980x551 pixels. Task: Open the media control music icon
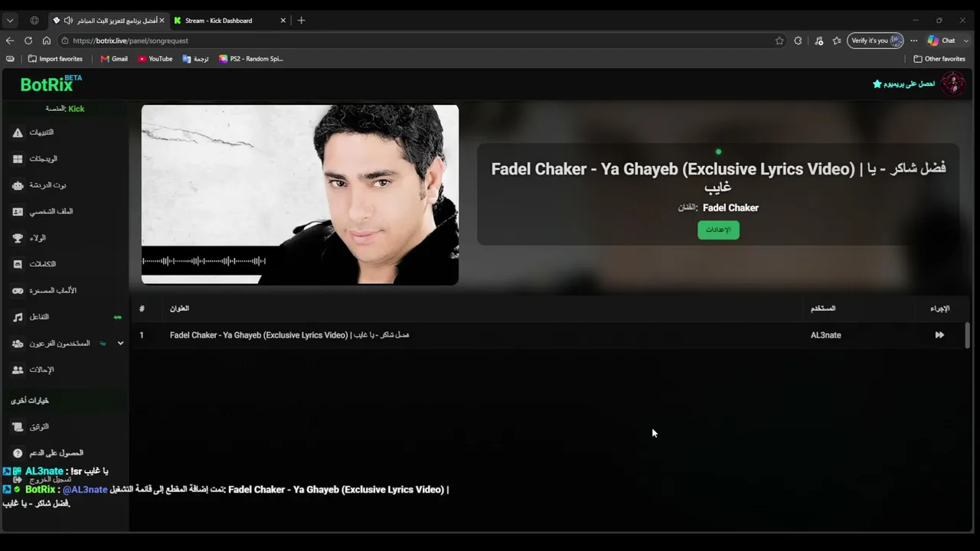click(x=819, y=41)
